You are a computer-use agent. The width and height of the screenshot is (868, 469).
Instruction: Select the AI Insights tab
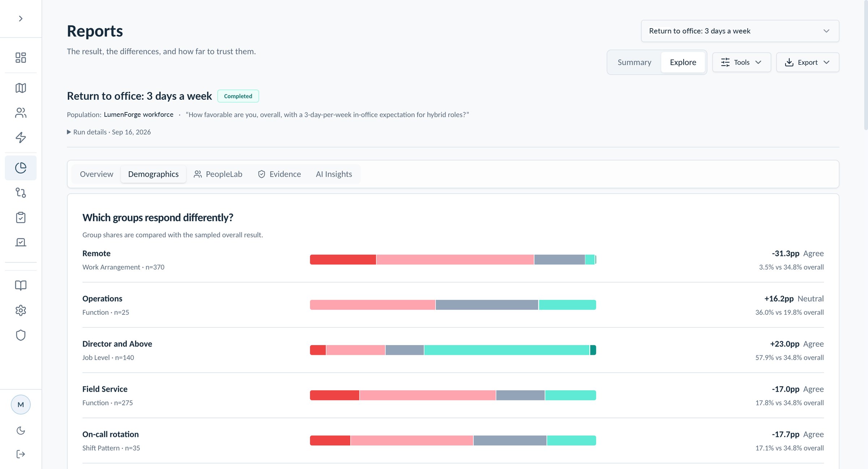pos(334,174)
